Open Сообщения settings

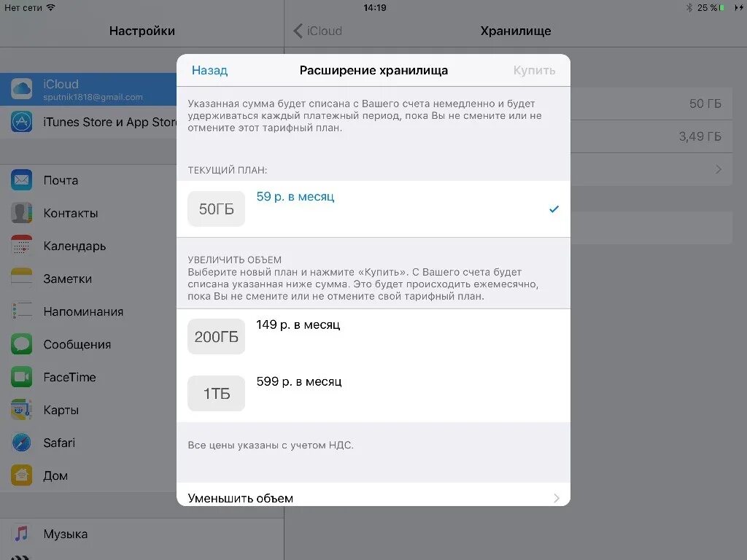(x=88, y=344)
